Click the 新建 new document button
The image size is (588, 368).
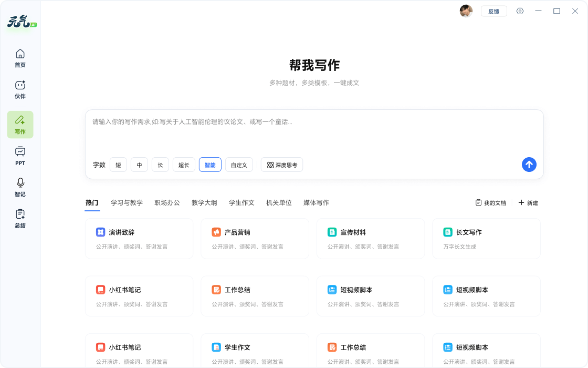[528, 203]
